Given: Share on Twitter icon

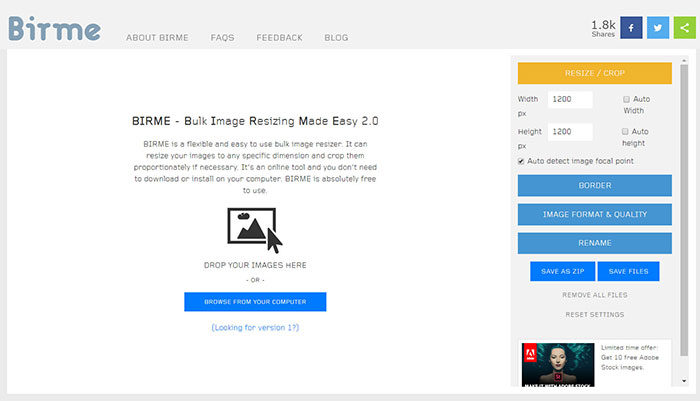Looking at the screenshot, I should click(x=658, y=28).
